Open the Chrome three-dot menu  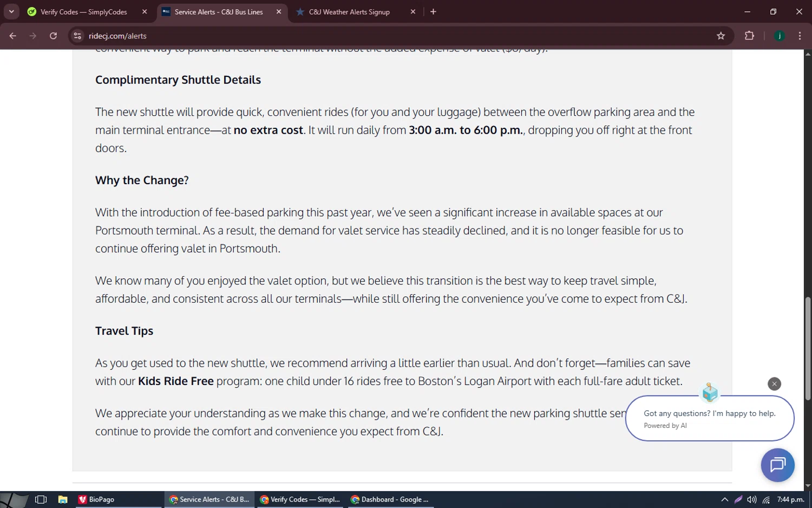click(800, 36)
